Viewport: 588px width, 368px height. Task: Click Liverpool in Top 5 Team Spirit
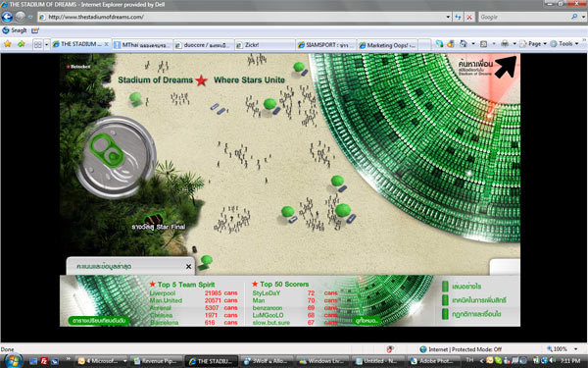click(x=163, y=292)
